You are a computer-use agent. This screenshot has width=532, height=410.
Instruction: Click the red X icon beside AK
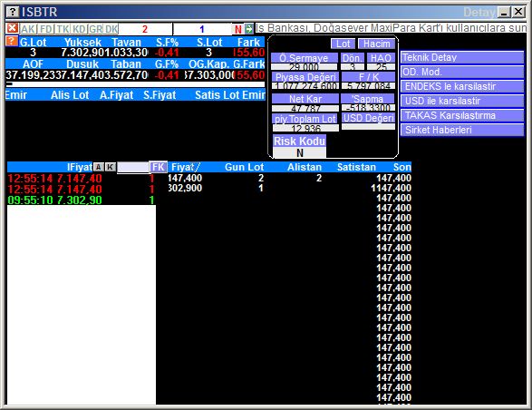[x=12, y=28]
